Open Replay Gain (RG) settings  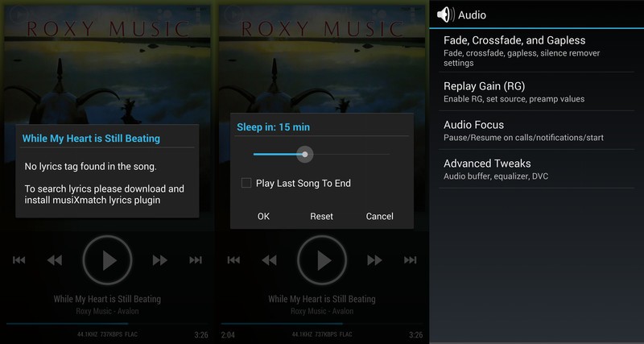(x=536, y=92)
